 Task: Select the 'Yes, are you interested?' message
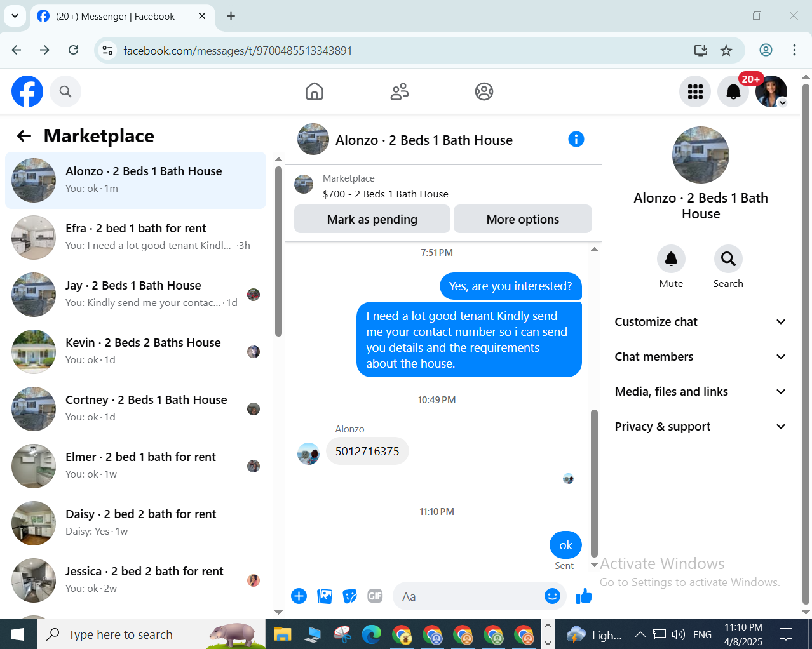[511, 286]
